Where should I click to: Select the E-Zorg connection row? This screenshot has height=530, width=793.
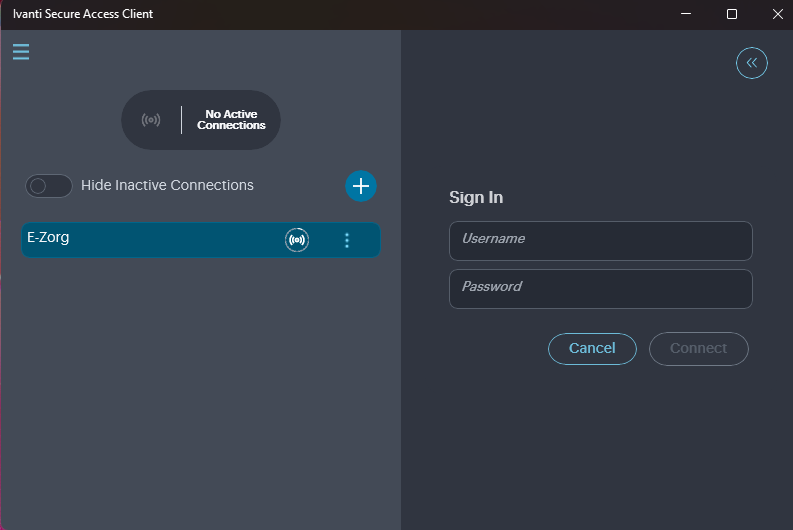pos(150,240)
